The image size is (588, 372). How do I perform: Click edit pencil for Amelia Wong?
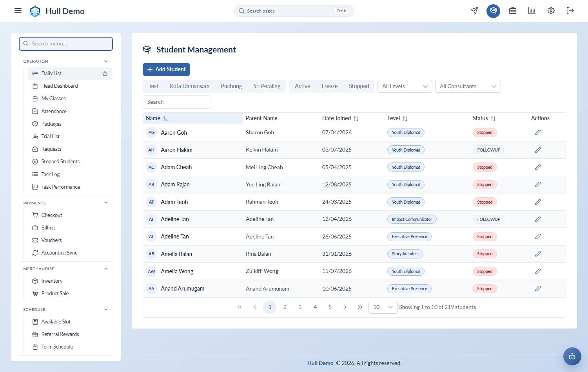pos(538,271)
